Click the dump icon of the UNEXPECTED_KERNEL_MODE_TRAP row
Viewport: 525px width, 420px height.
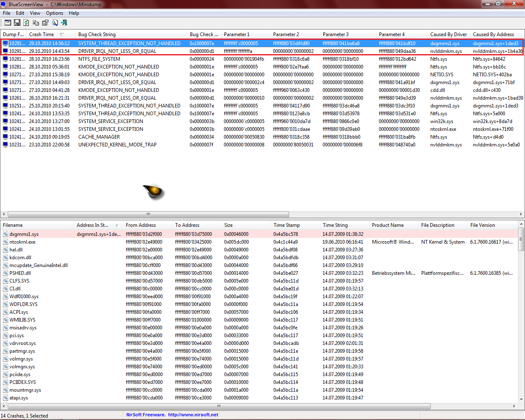click(5, 145)
